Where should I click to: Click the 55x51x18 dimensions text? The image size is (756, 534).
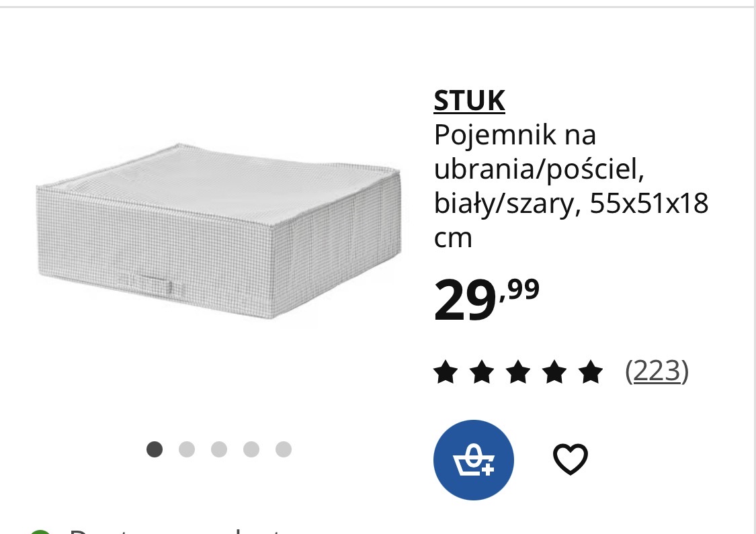click(x=649, y=204)
